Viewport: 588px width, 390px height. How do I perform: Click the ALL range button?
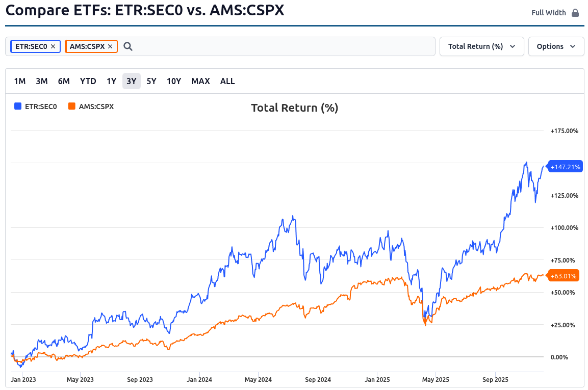click(x=227, y=81)
